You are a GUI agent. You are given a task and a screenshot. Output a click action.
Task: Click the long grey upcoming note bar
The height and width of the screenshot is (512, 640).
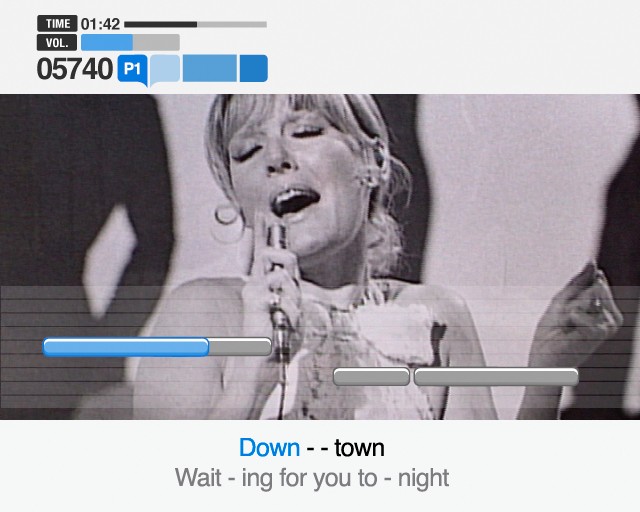coord(496,376)
